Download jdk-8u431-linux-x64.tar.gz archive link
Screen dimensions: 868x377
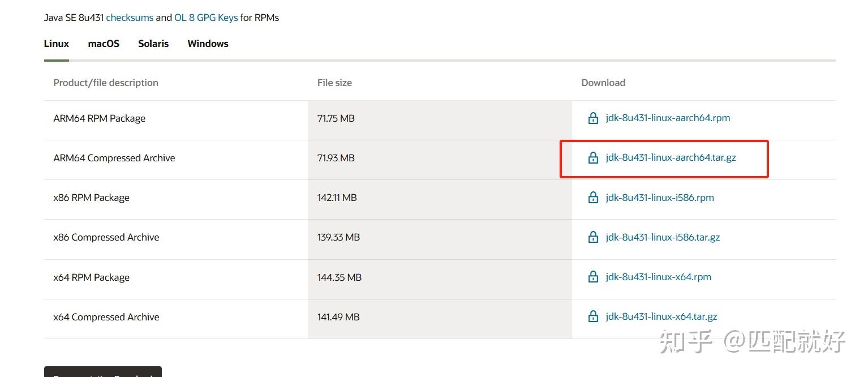(x=661, y=316)
